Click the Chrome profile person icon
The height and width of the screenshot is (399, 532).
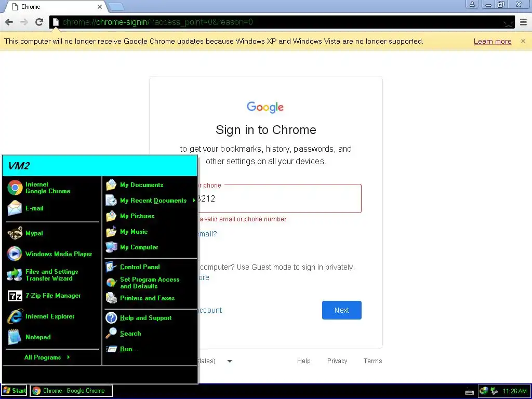[472, 4]
